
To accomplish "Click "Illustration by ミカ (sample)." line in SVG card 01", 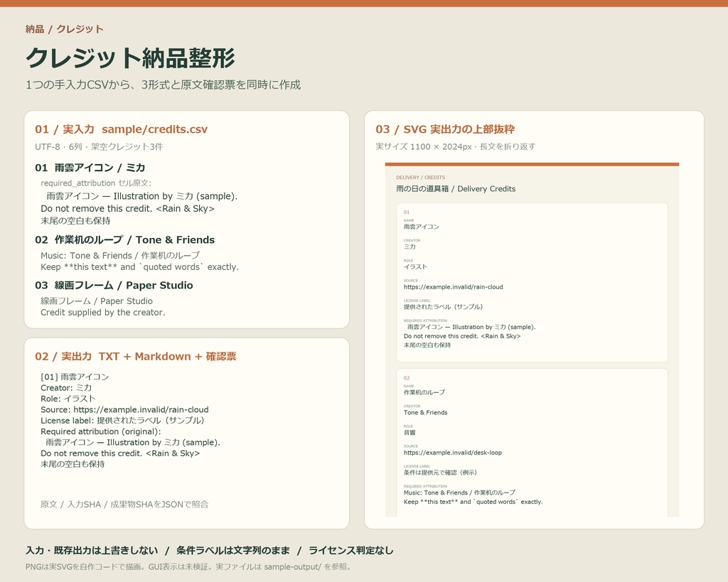I will tap(472, 327).
